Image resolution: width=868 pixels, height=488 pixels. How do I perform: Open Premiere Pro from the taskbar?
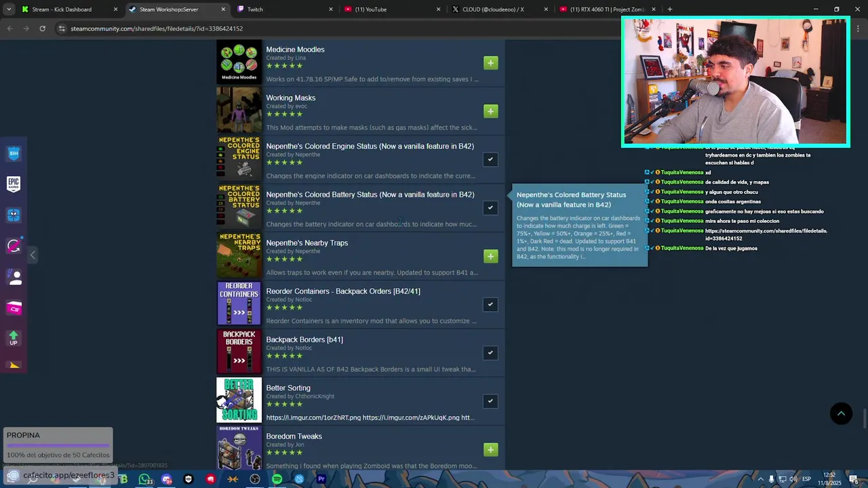(x=321, y=479)
